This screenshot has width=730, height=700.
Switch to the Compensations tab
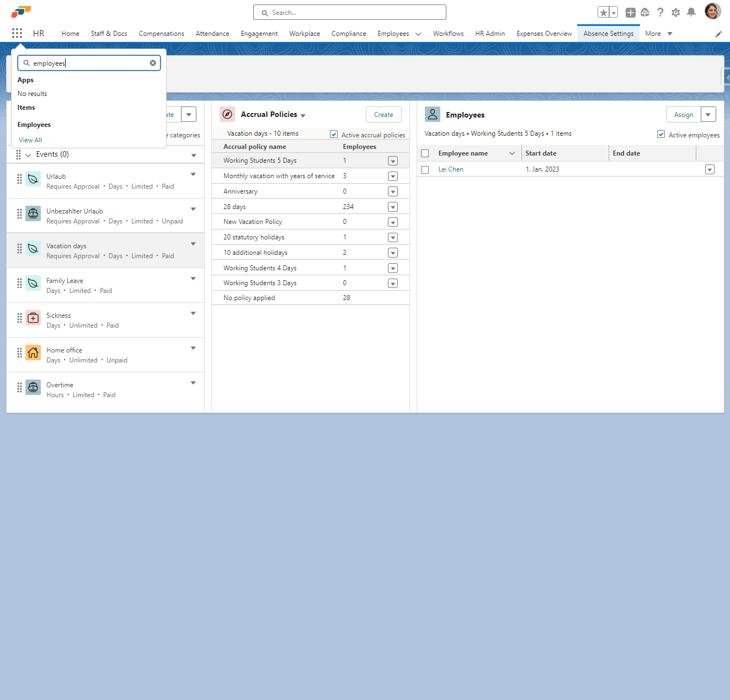(161, 34)
